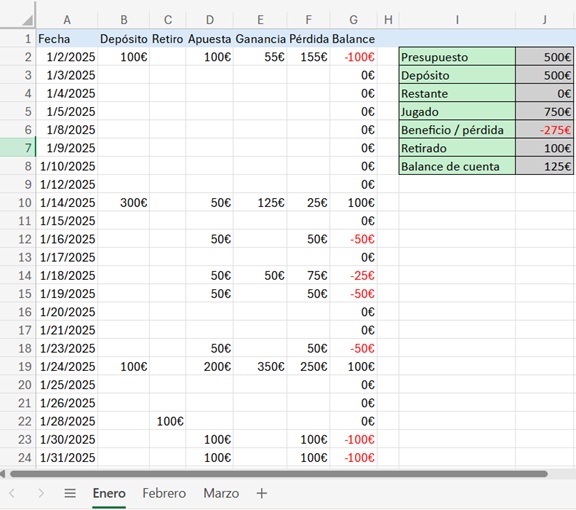Select row 24 header
576x510 pixels.
[x=18, y=457]
